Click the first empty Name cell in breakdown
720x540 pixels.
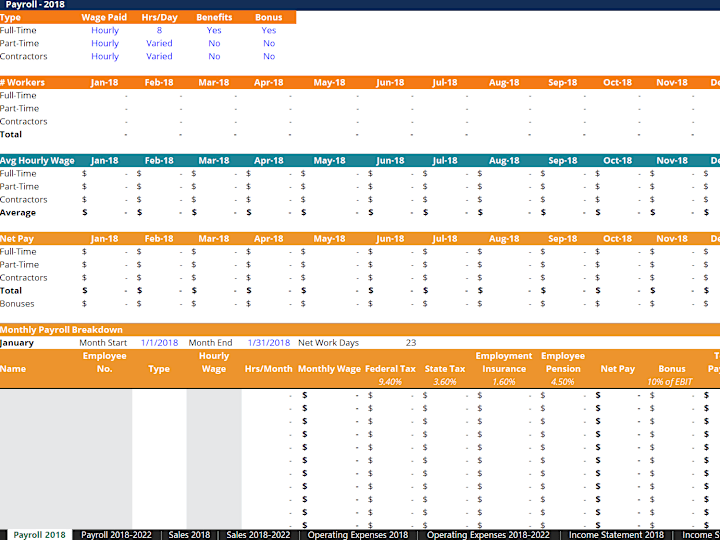tap(41, 395)
